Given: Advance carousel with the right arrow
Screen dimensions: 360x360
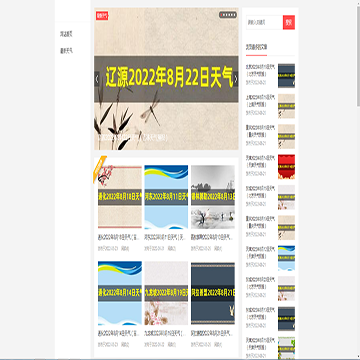Looking at the screenshot, I should pos(236,79).
